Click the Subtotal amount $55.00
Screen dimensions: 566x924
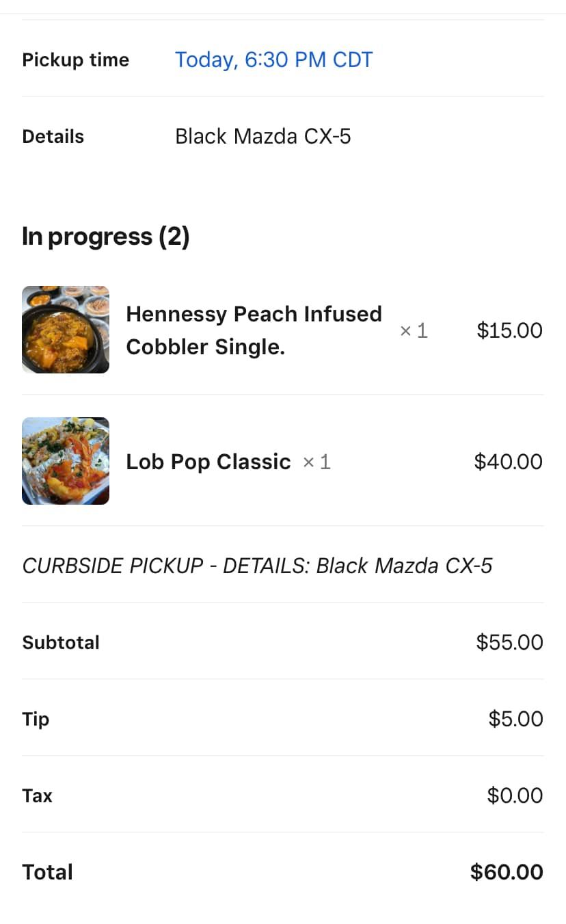coord(509,642)
